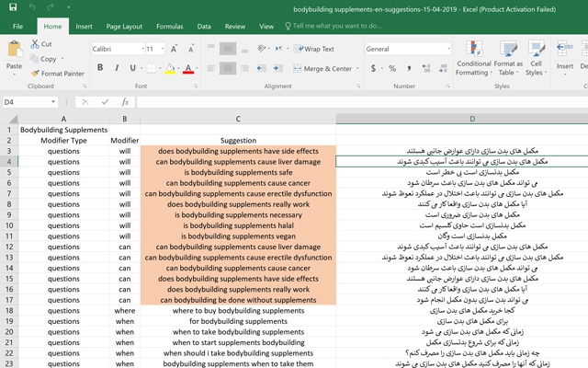Image resolution: width=588 pixels, height=368 pixels.
Task: Open the font size 11 dropdown
Action: (x=163, y=49)
